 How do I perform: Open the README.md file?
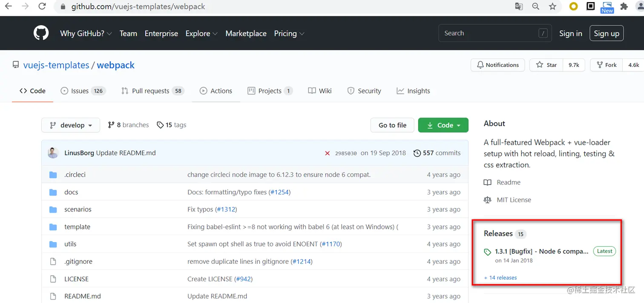83,296
